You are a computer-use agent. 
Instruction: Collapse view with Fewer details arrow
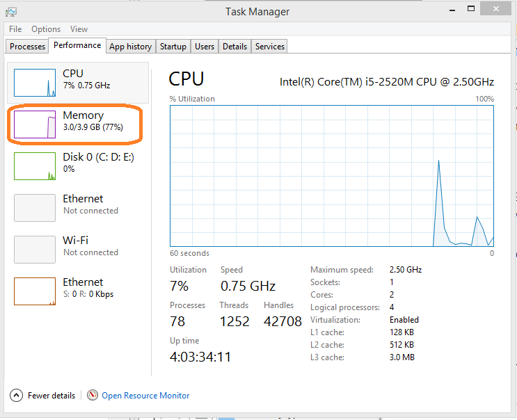coord(16,395)
